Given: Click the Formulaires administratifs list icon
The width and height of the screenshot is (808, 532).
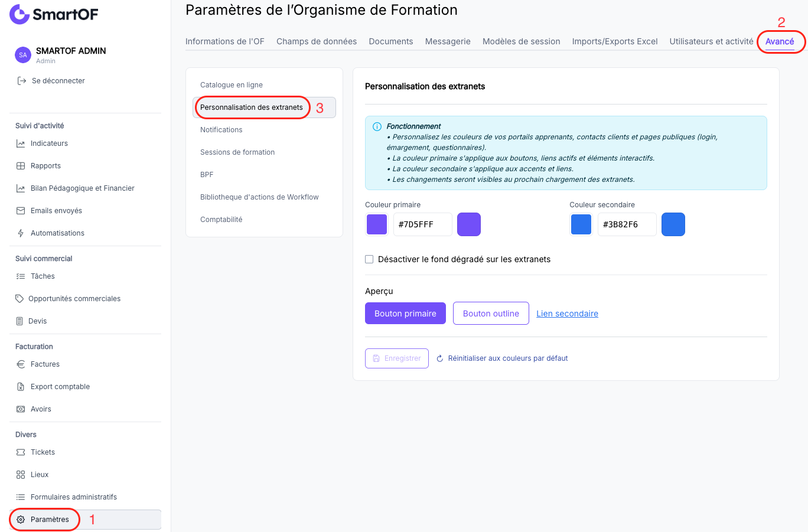Looking at the screenshot, I should [21, 497].
